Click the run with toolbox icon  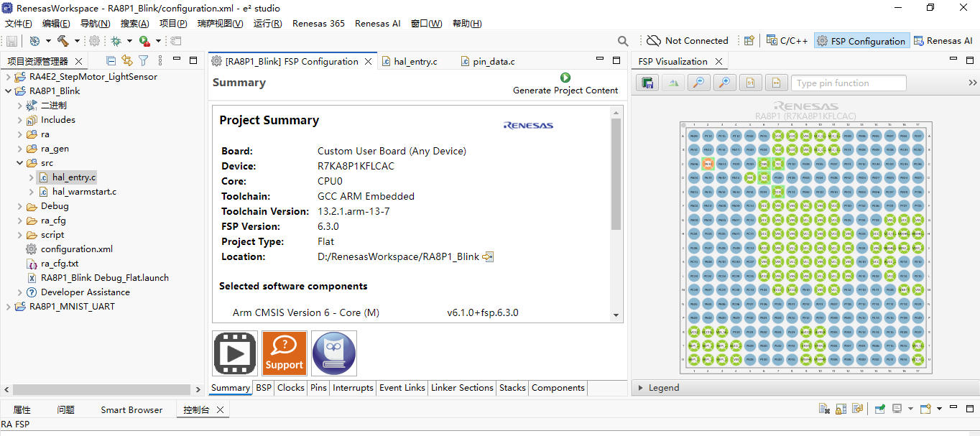144,41
